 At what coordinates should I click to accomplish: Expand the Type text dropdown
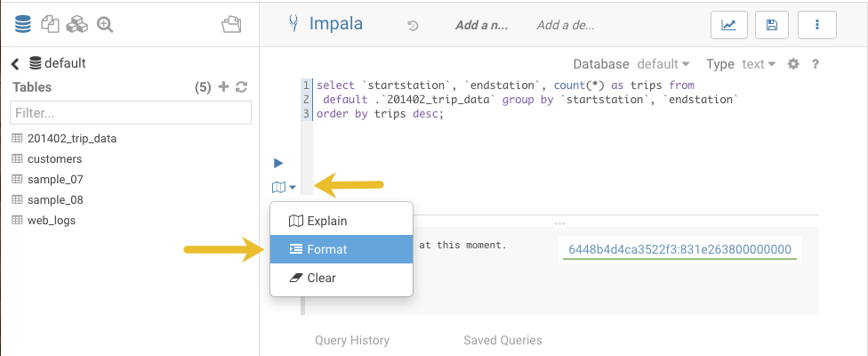(758, 64)
